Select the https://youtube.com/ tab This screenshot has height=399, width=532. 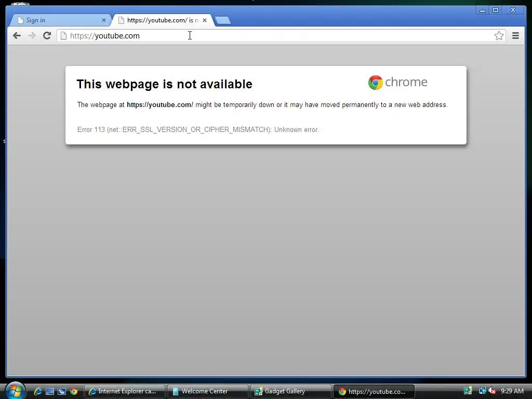(162, 20)
